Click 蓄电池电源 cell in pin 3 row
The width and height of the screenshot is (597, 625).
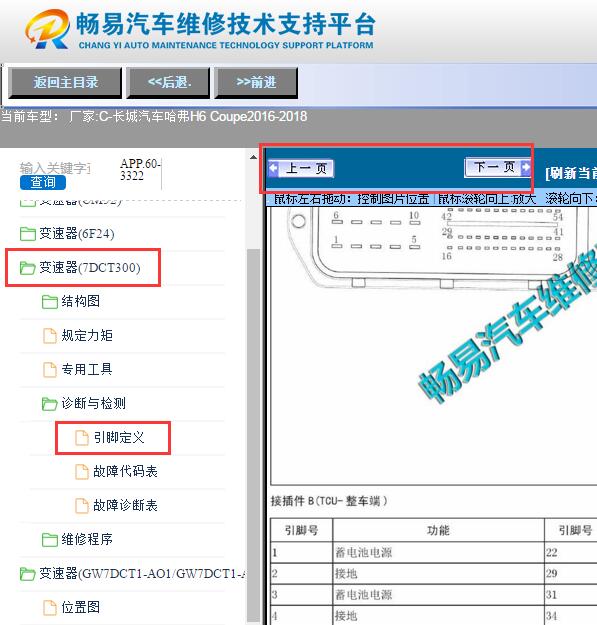point(438,595)
